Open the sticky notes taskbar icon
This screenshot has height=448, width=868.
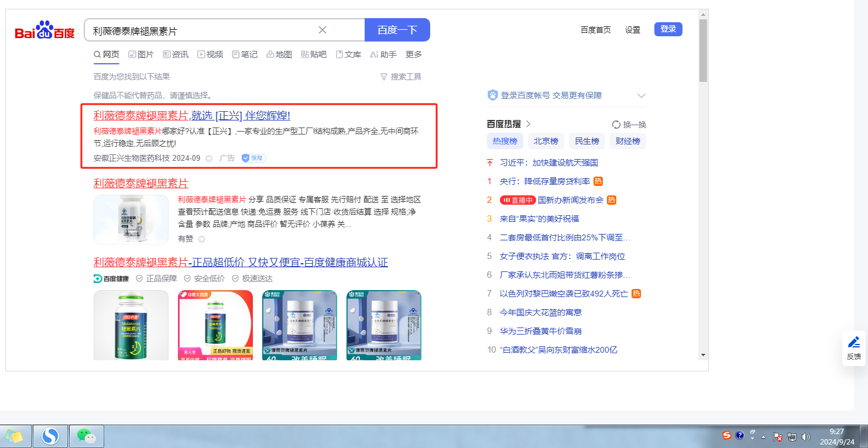coord(15,436)
